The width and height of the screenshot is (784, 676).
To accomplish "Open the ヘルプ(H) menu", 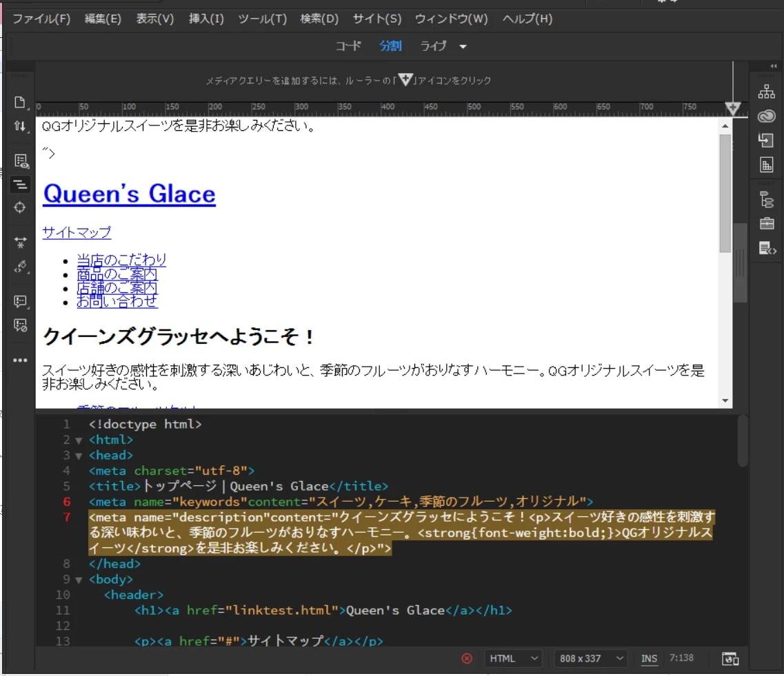I will pos(527,19).
